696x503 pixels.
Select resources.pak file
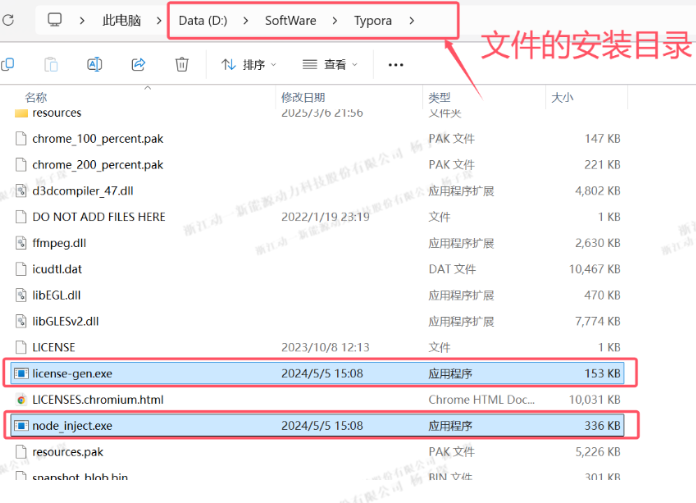pos(67,452)
